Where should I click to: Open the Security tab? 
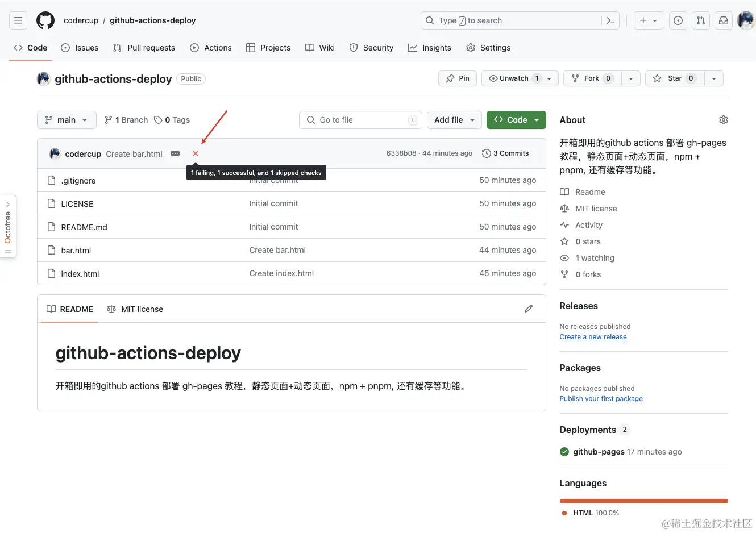point(371,48)
